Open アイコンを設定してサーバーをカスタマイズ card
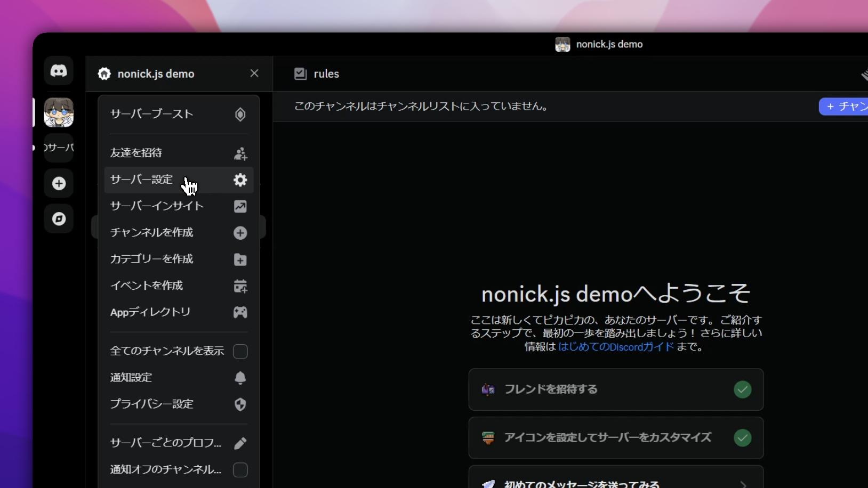 [x=616, y=438]
